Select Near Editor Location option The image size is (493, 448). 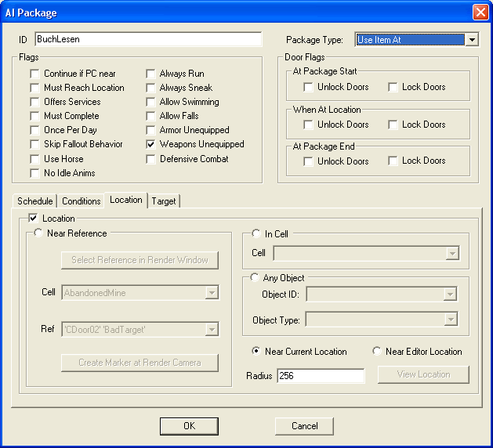pos(377,352)
